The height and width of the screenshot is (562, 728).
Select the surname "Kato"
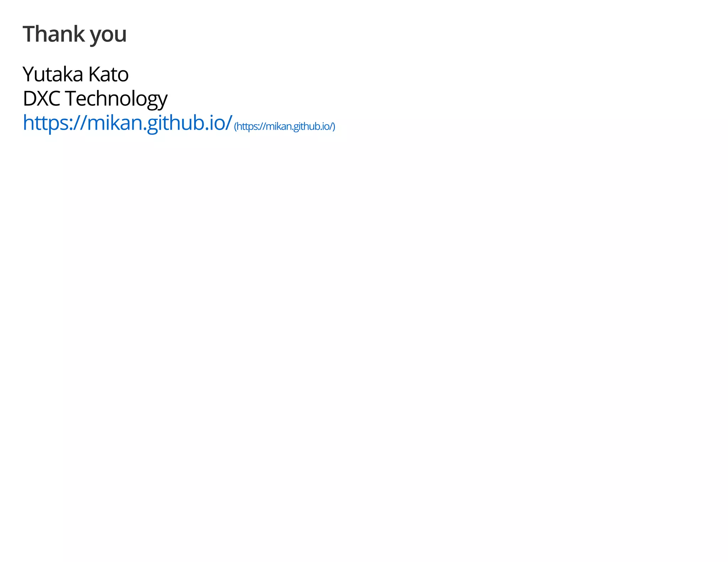(x=108, y=74)
